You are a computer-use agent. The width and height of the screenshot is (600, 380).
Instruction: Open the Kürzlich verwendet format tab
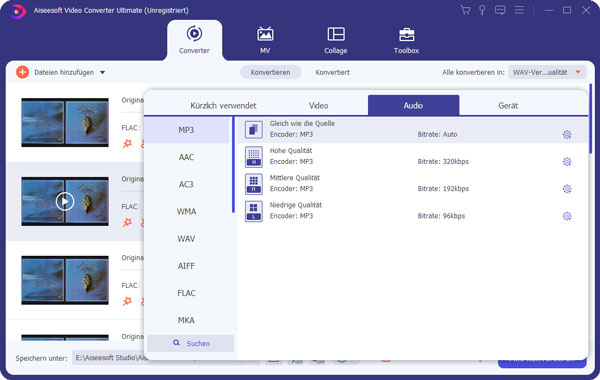click(223, 106)
